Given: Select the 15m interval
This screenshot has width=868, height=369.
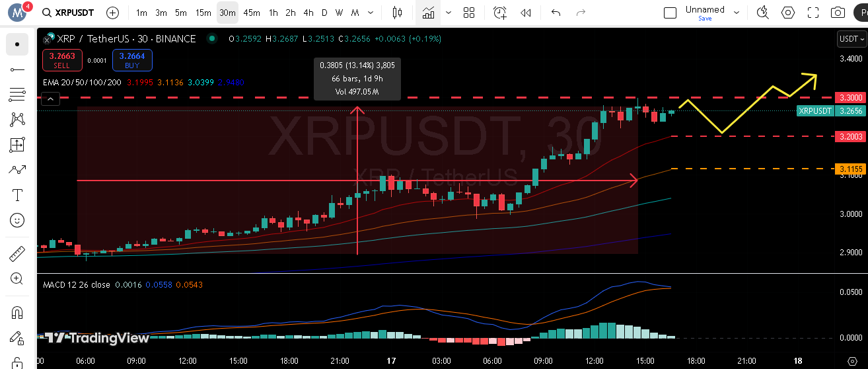Looking at the screenshot, I should (203, 13).
